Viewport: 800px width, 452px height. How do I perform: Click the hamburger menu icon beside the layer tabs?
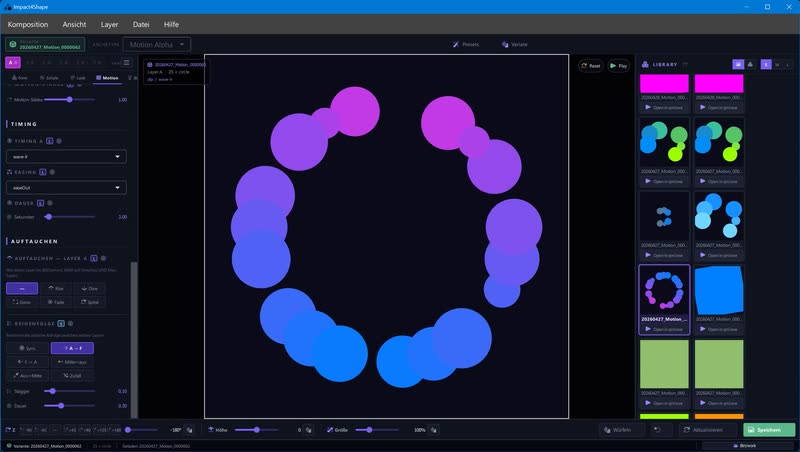click(127, 63)
